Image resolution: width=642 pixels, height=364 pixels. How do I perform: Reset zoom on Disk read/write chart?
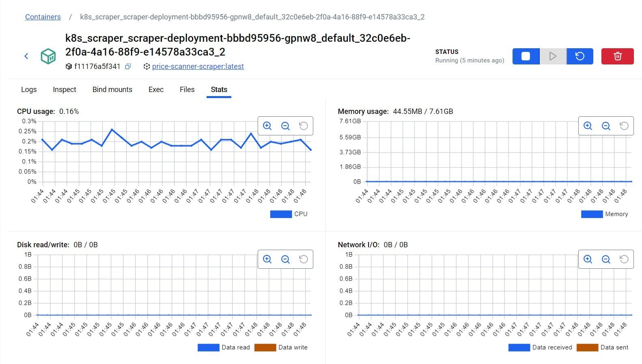(x=303, y=259)
